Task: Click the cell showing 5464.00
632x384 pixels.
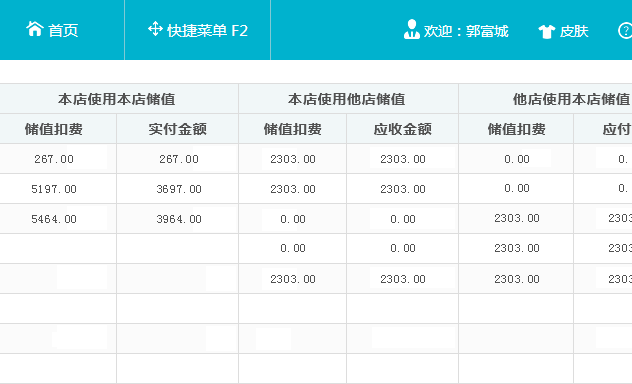Action: click(54, 219)
